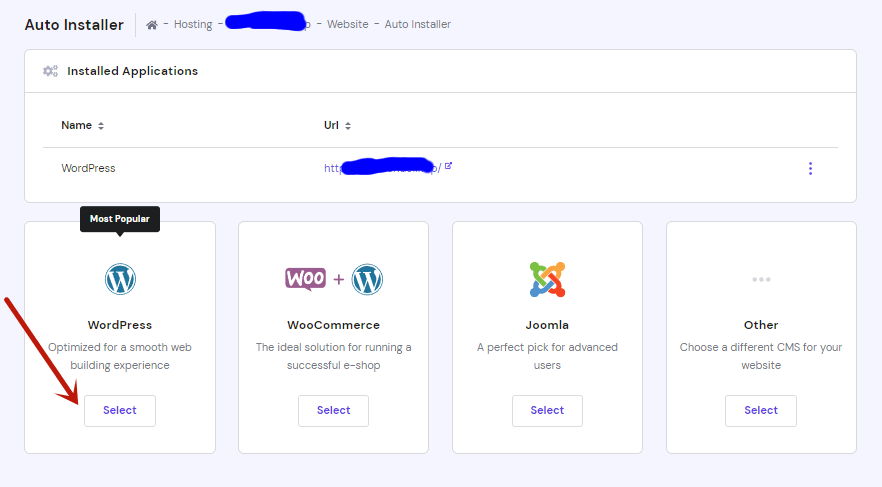Viewport: 882px width, 487px height.
Task: Click the Most Popular badge
Action: 120,219
